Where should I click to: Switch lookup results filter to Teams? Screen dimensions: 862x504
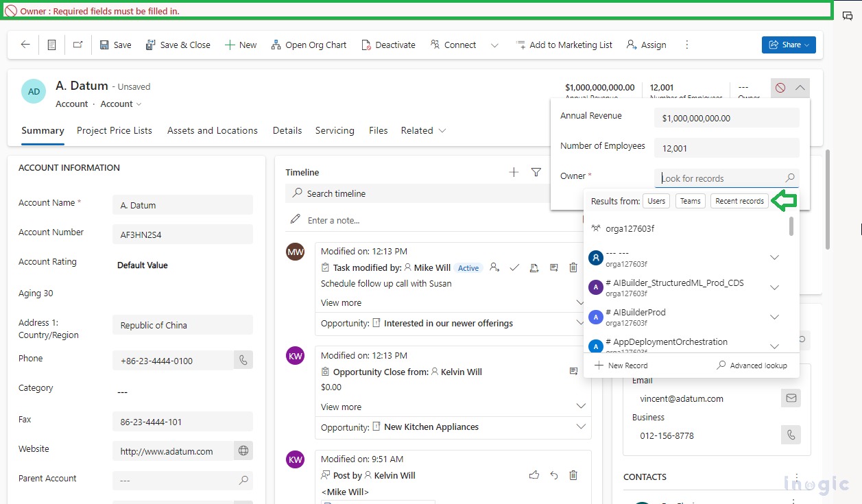690,201
